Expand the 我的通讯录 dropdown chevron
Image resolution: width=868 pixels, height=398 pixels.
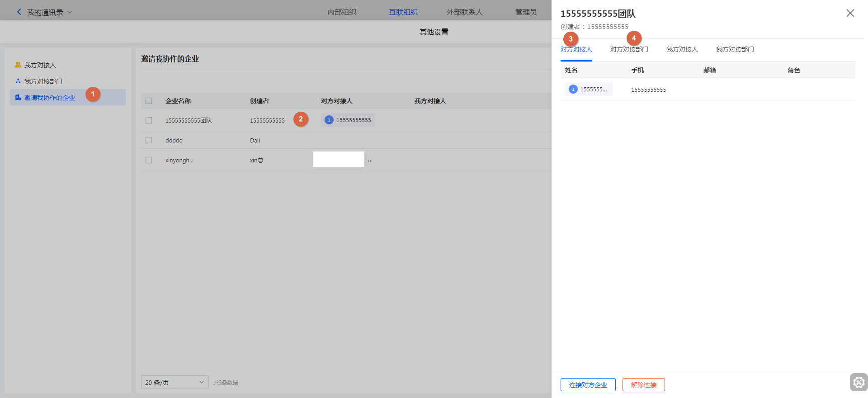pyautogui.click(x=70, y=12)
